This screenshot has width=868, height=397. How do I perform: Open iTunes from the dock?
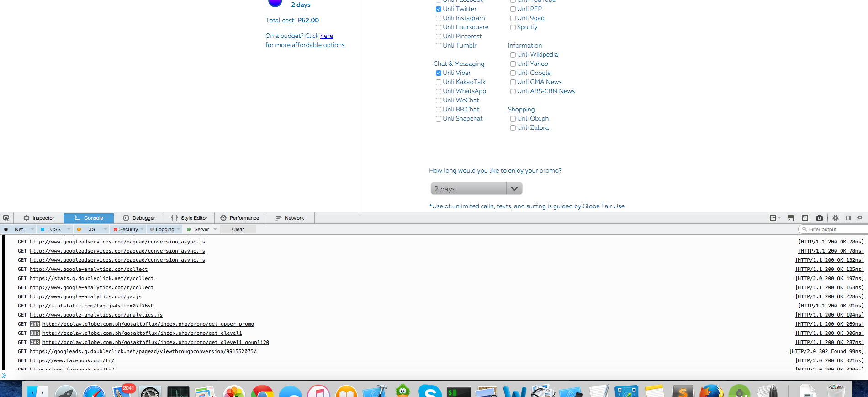click(318, 392)
